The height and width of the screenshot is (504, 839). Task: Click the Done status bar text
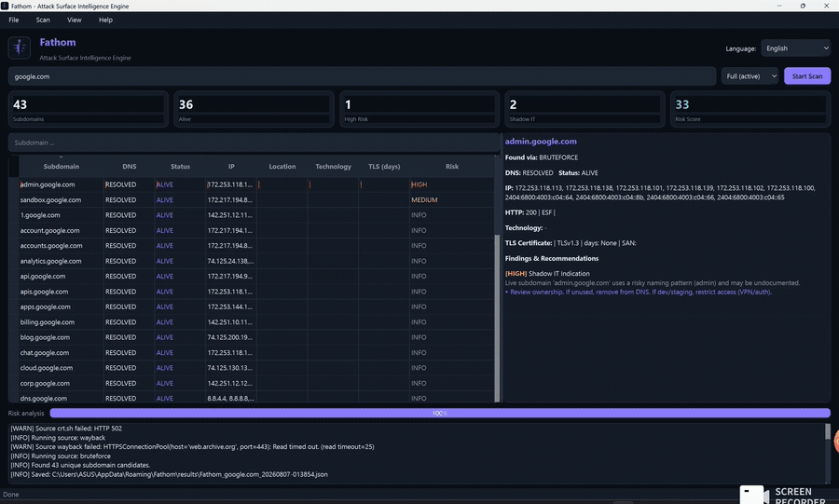[x=10, y=495]
